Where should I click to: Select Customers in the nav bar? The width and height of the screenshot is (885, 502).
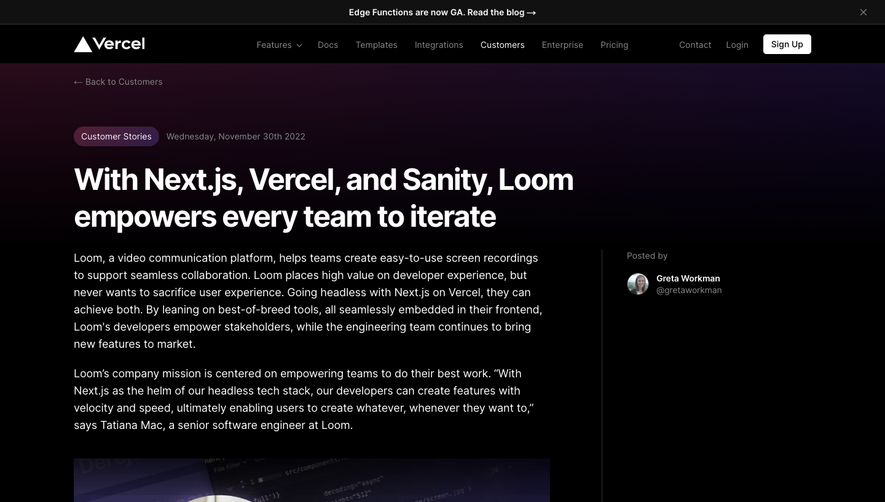point(502,45)
